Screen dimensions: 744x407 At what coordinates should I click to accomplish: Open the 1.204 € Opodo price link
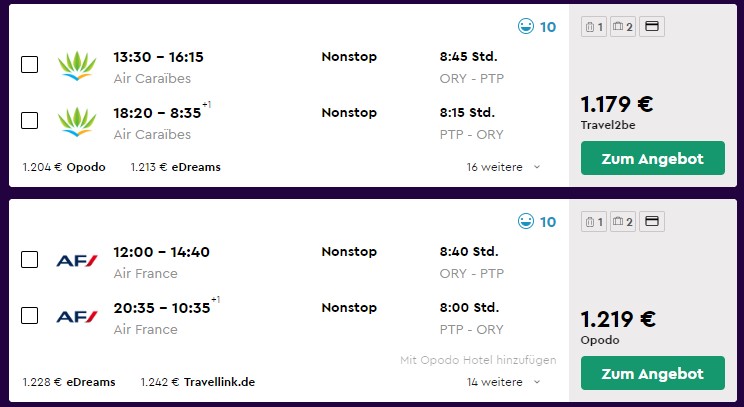(x=64, y=167)
